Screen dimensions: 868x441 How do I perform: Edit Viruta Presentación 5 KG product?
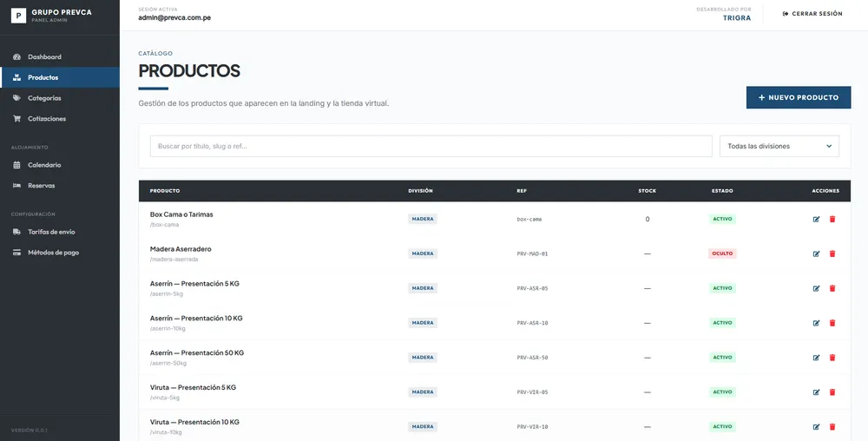[x=816, y=392]
